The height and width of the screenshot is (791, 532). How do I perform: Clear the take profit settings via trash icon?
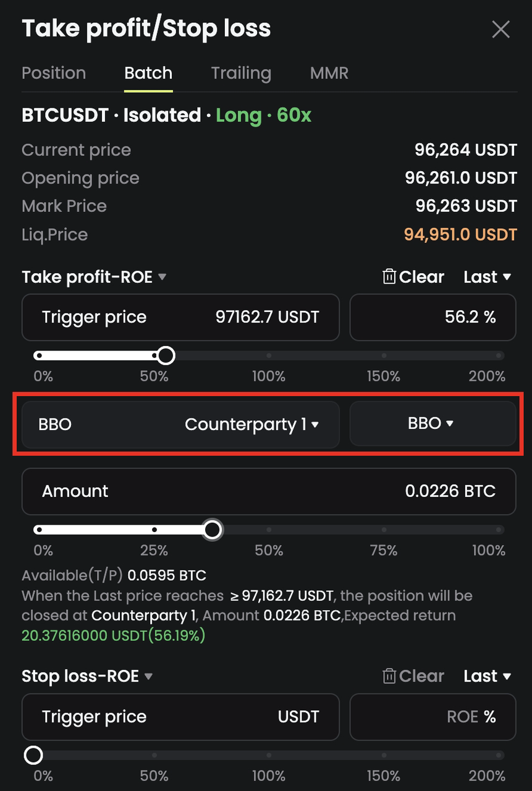pyautogui.click(x=389, y=277)
